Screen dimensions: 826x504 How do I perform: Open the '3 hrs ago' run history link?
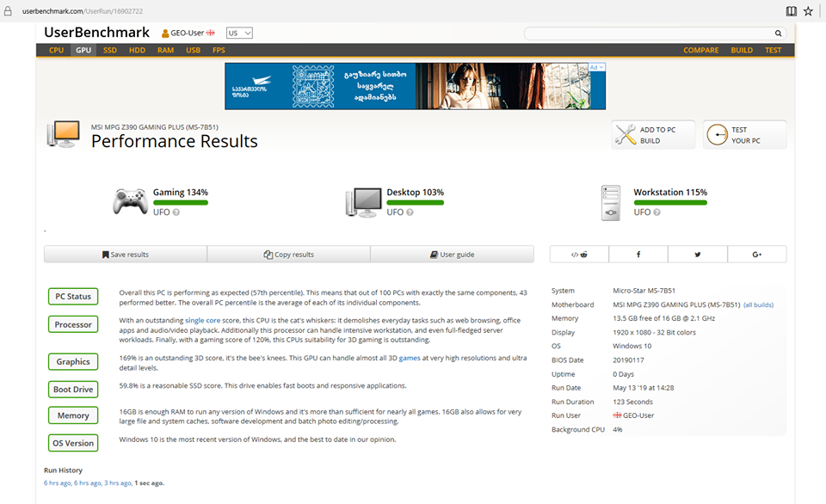pyautogui.click(x=118, y=483)
